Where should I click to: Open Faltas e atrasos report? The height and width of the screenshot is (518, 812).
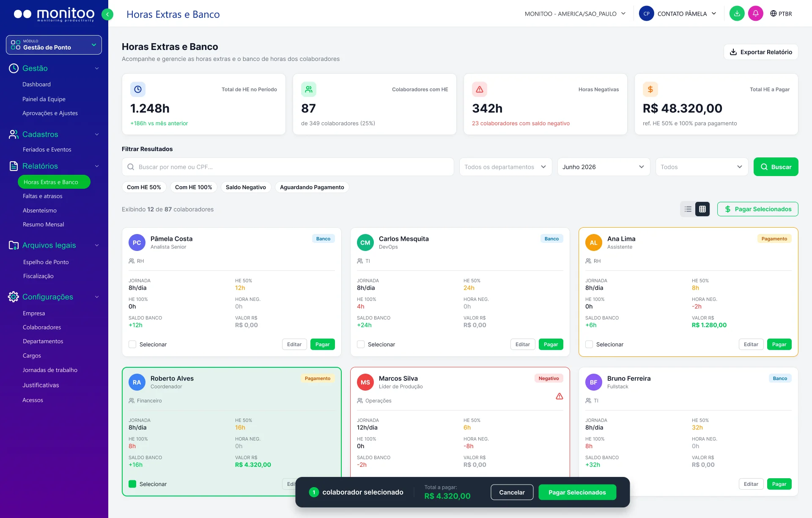click(x=43, y=196)
